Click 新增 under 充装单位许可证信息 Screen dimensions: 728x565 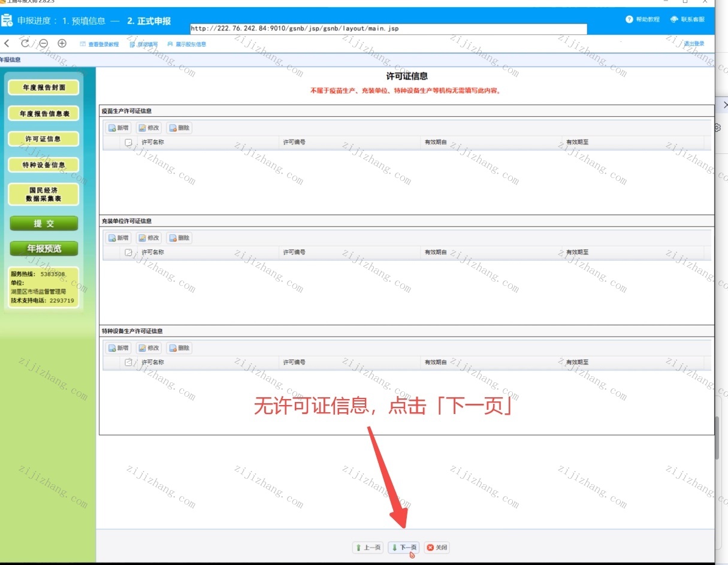(119, 238)
